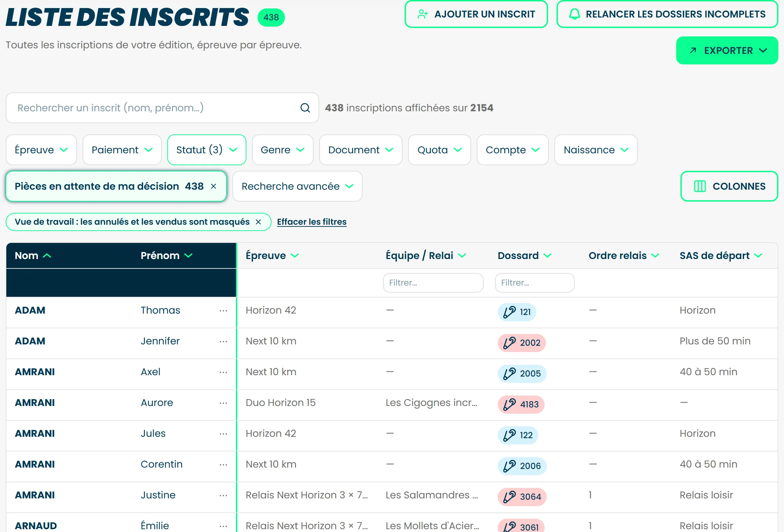
Task: Remove the 'Pièces en attente de ma décision' filter
Action: 213,186
